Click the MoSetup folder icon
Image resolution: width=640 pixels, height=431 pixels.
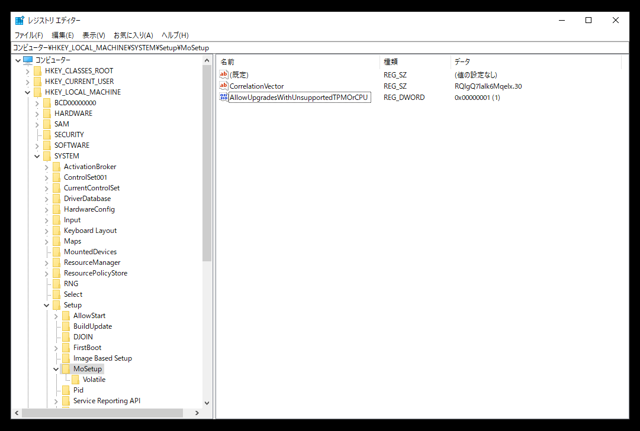66,369
